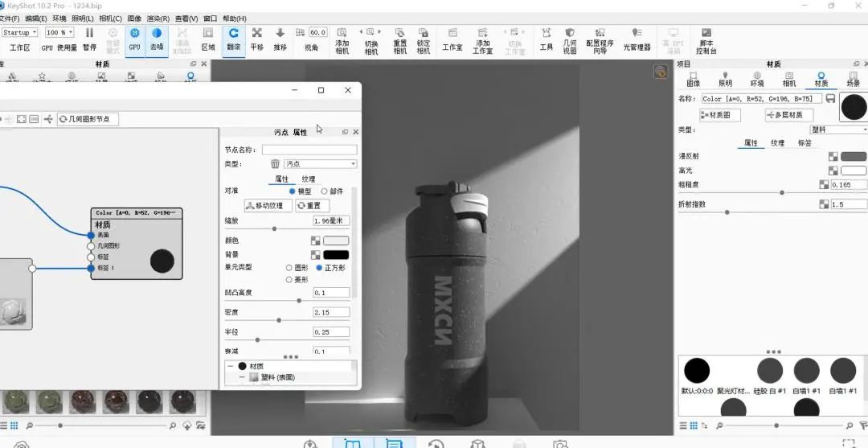Collapse the 材质 tree node
The image size is (868, 448).
coord(230,366)
